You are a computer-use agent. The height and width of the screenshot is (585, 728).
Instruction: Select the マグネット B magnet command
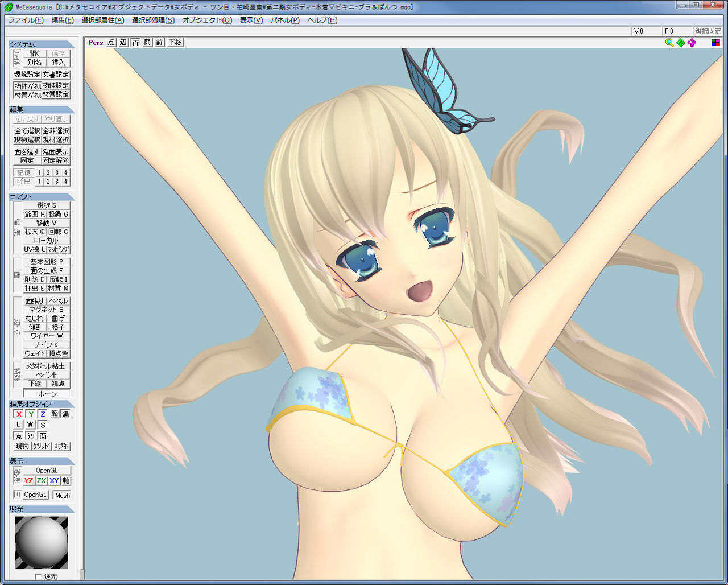click(47, 310)
